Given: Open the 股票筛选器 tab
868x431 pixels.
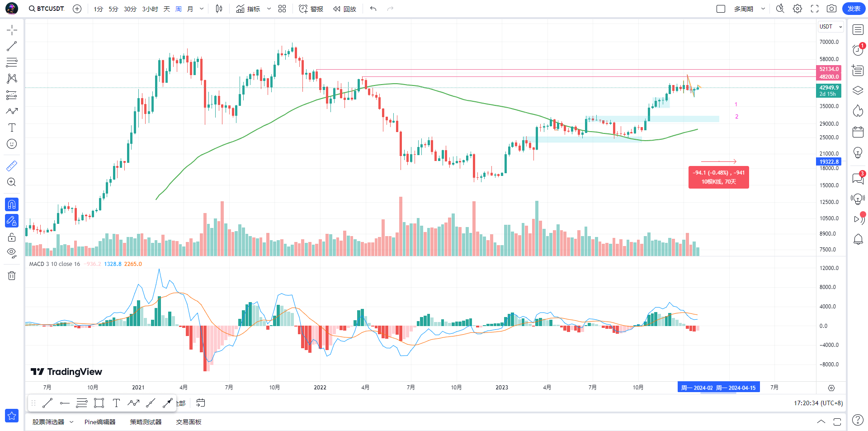Looking at the screenshot, I should [48, 422].
